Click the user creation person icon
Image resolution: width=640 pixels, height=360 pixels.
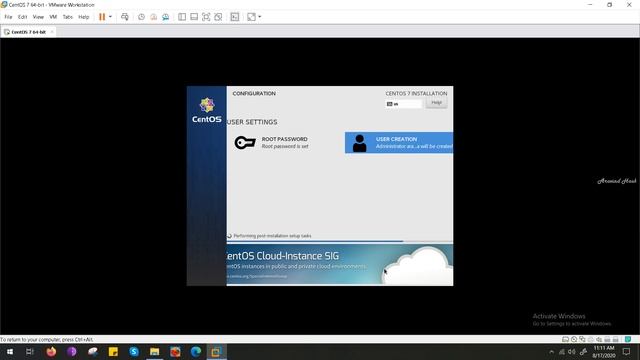[359, 143]
